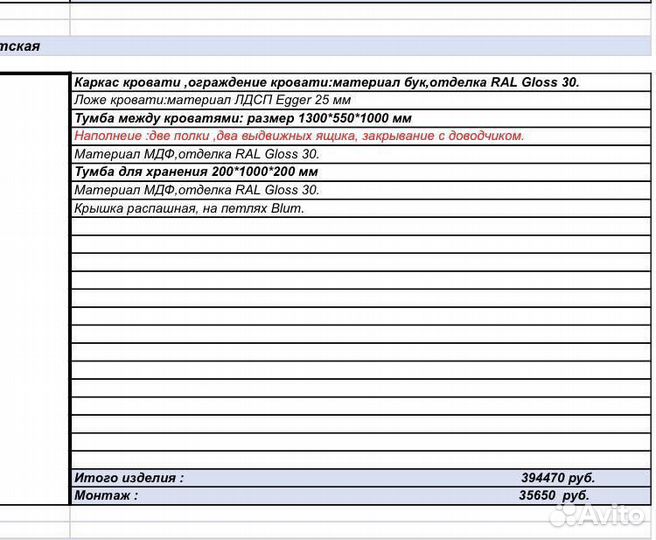Image resolution: width=656 pixels, height=540 pixels.
Task: Select the Каркас кровати description cell
Action: click(x=326, y=82)
